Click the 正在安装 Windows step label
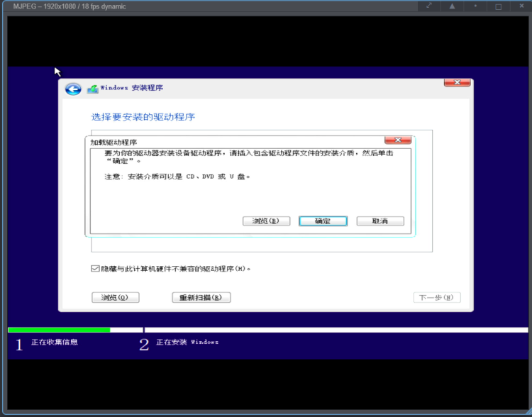 [x=187, y=342]
